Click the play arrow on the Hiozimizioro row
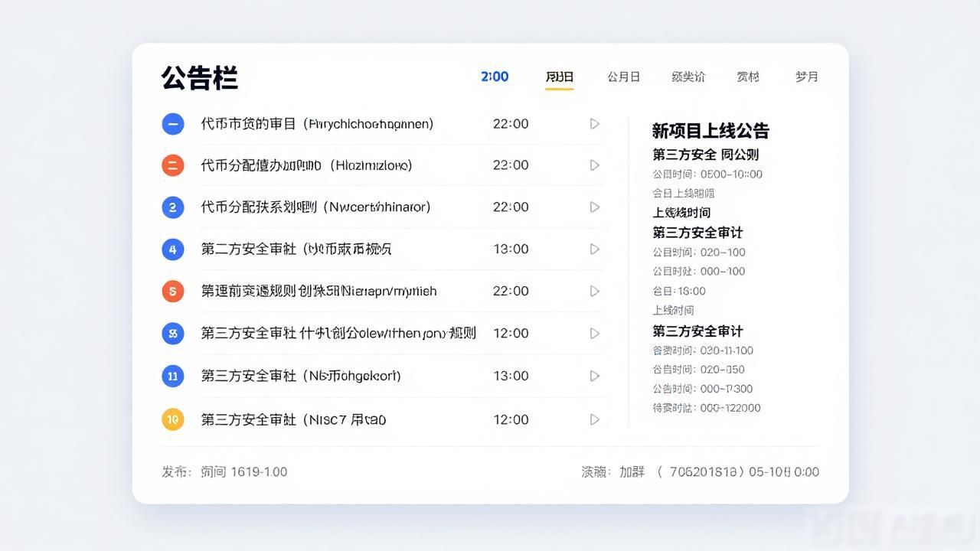 point(594,165)
